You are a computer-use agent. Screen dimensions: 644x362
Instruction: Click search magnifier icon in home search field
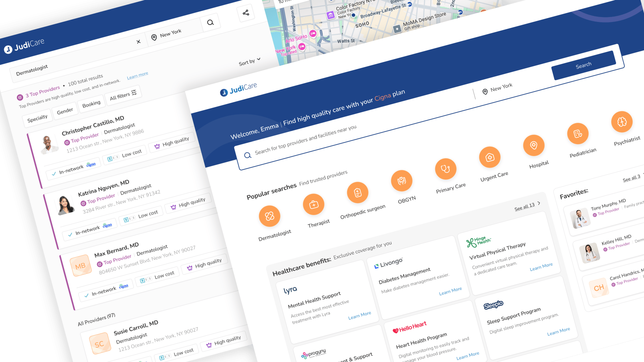[x=248, y=155]
